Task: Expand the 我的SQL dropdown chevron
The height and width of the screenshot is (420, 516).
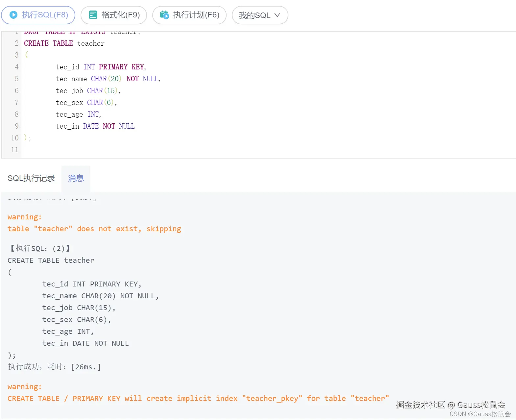Action: click(277, 15)
